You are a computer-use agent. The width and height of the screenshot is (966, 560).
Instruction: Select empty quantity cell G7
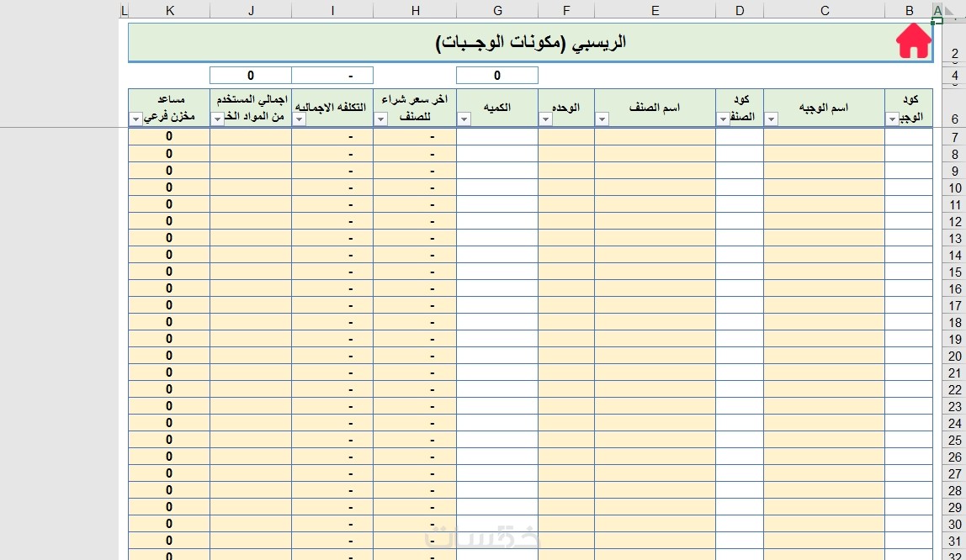pyautogui.click(x=497, y=136)
